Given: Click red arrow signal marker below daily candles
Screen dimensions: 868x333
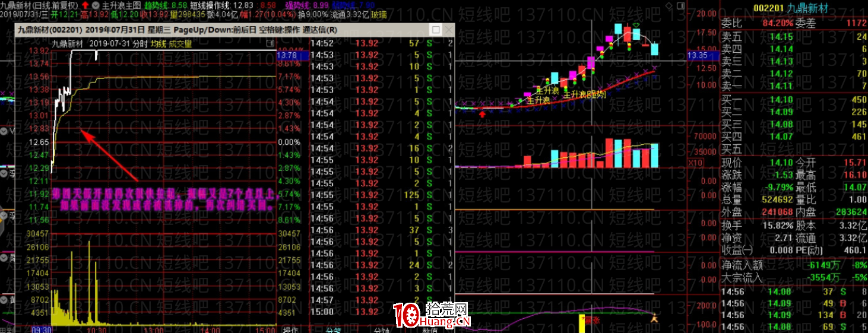Looking at the screenshot, I should tap(481, 113).
